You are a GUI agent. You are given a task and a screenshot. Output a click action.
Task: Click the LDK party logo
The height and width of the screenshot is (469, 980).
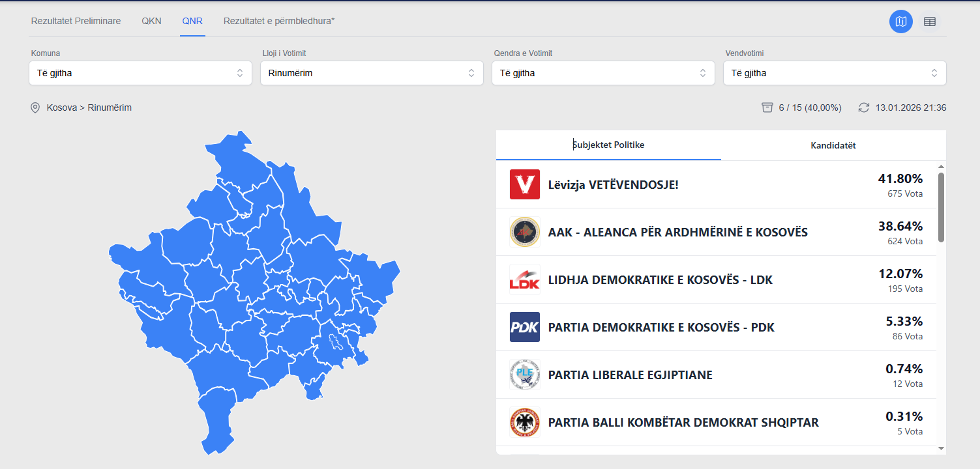525,279
